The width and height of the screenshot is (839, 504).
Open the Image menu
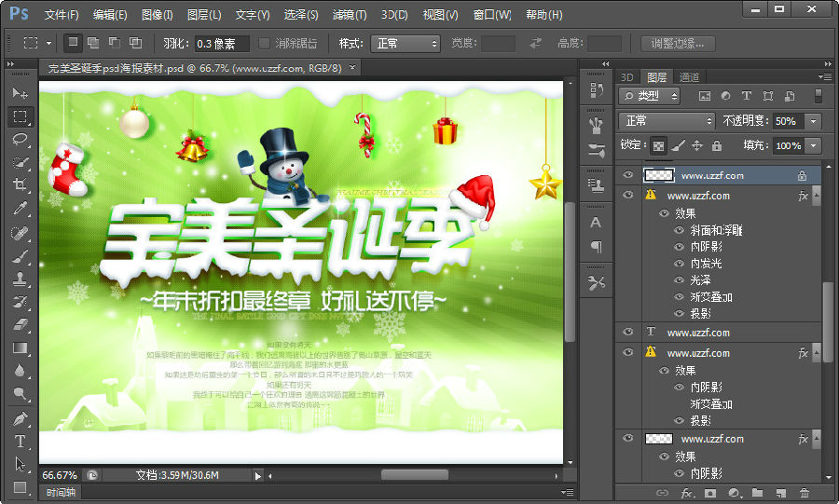click(157, 14)
